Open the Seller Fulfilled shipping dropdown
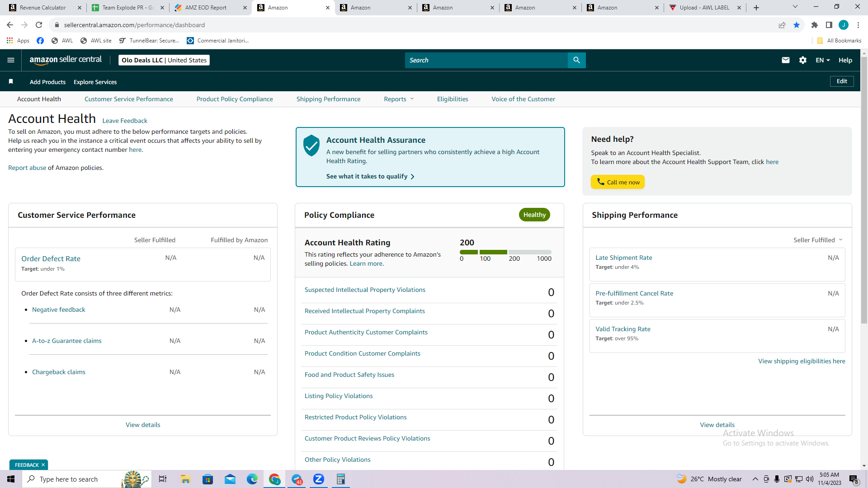Viewport: 868px width, 488px height. coord(818,240)
